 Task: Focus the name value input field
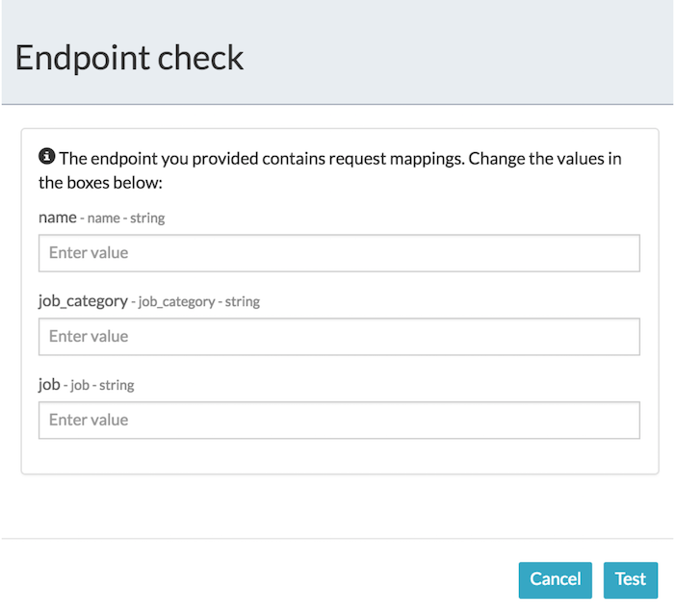click(339, 253)
